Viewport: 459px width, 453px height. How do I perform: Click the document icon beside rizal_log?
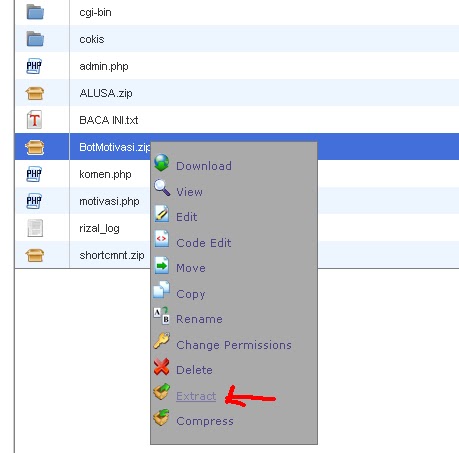(x=35, y=228)
